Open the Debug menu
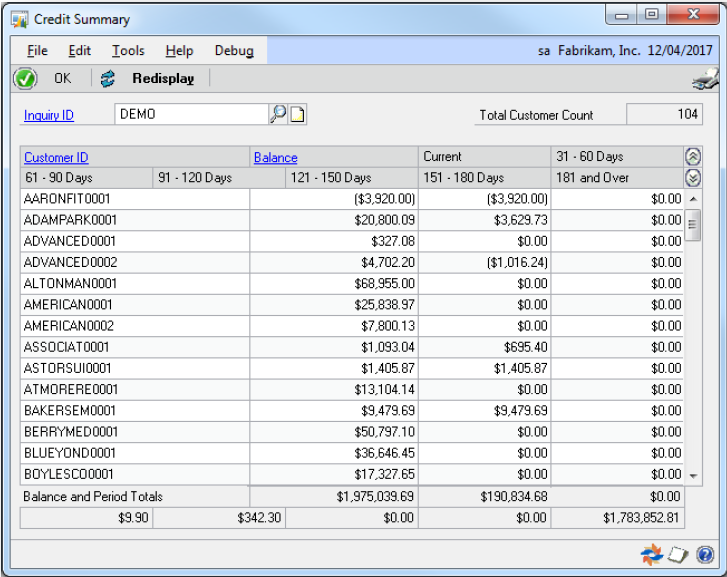 pos(234,51)
